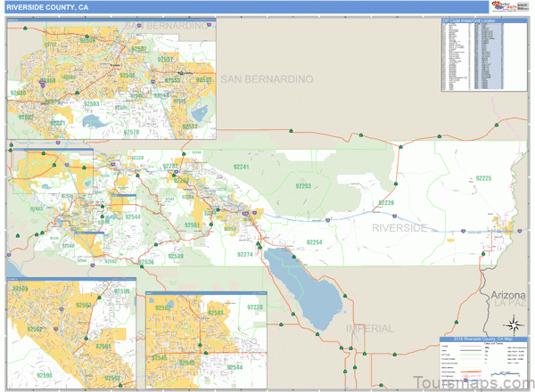Click the ZIP code 92274 label
Image resolution: width=535 pixels, height=392 pixels.
pyautogui.click(x=245, y=255)
